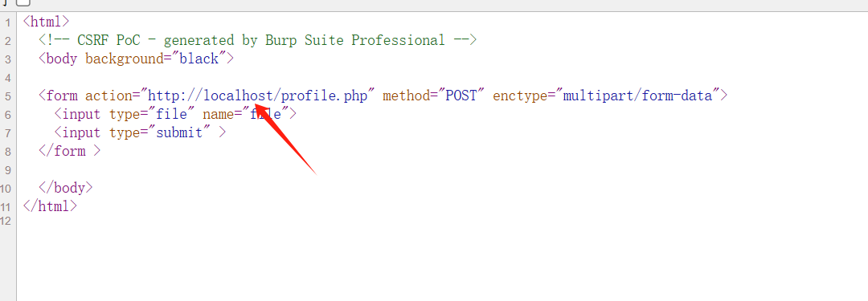Click line number 7 in the gutter
The image size is (868, 301).
click(x=8, y=133)
